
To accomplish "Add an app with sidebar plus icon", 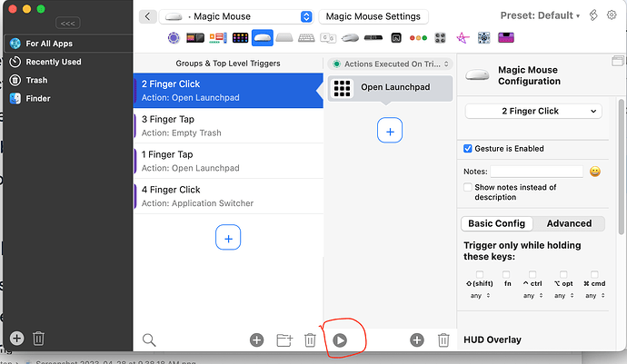I will (x=16, y=339).
